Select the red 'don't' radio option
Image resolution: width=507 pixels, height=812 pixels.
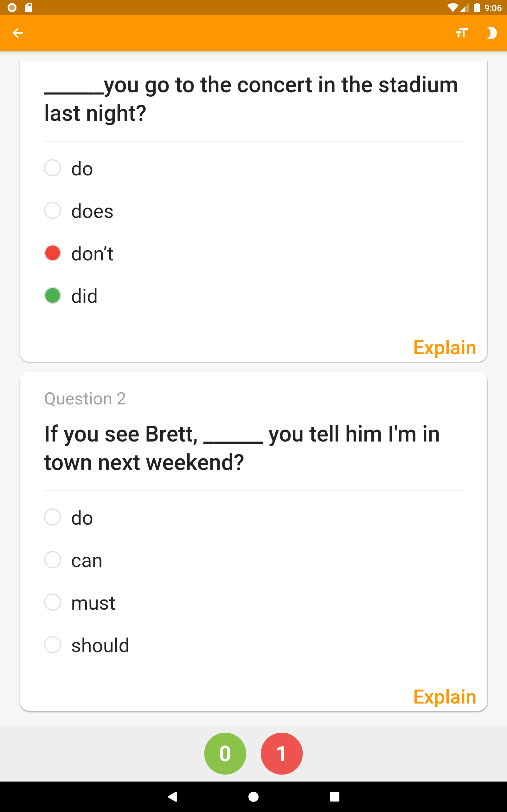tap(53, 253)
